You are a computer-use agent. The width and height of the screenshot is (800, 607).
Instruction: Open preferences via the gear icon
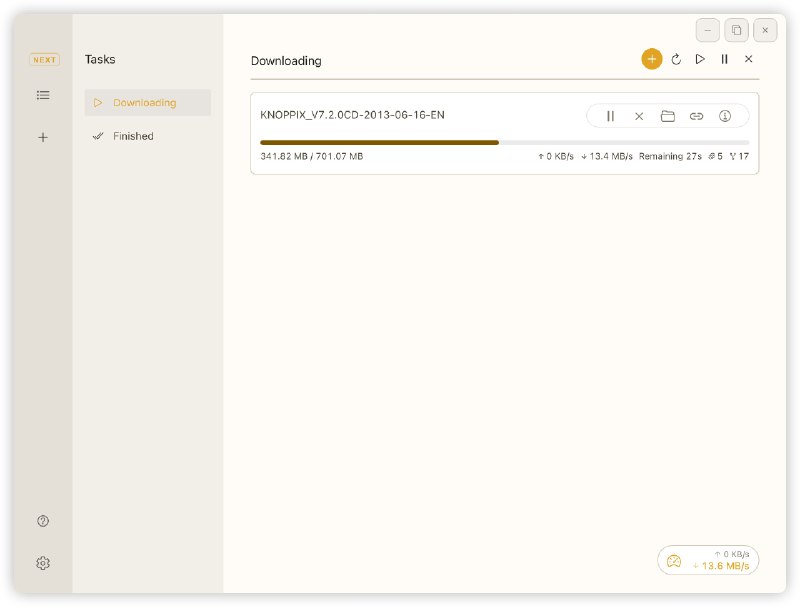point(43,563)
